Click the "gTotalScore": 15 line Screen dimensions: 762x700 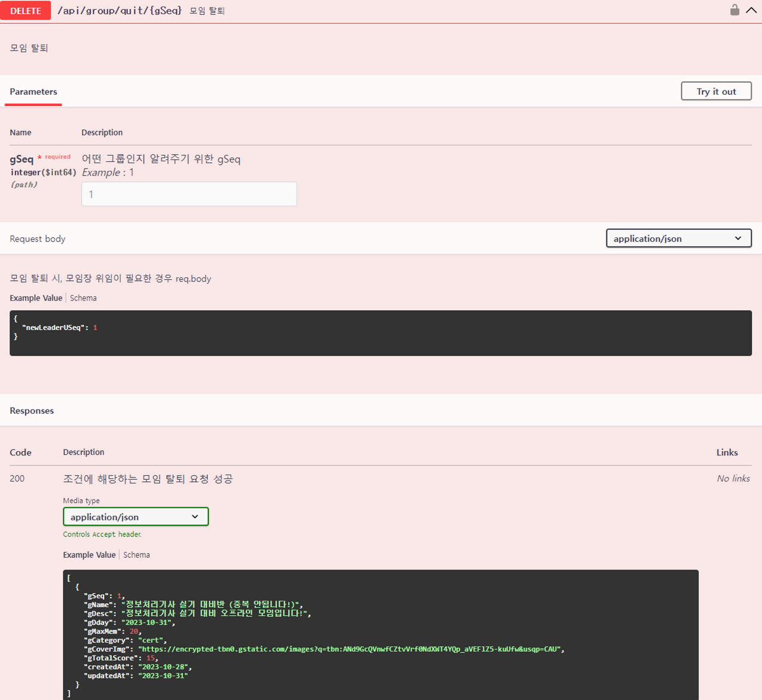point(121,658)
